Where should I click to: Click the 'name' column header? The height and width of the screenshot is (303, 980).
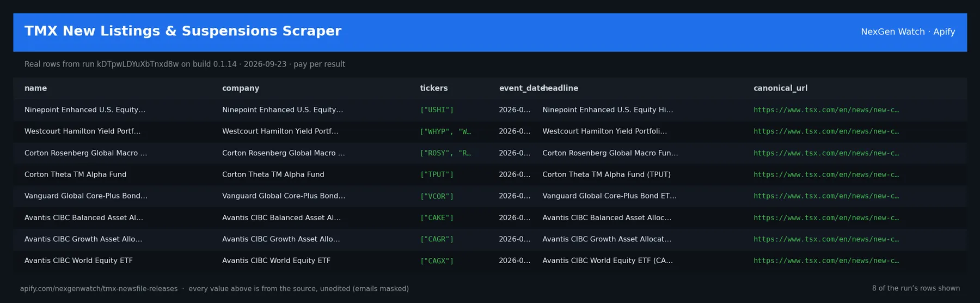coord(35,88)
